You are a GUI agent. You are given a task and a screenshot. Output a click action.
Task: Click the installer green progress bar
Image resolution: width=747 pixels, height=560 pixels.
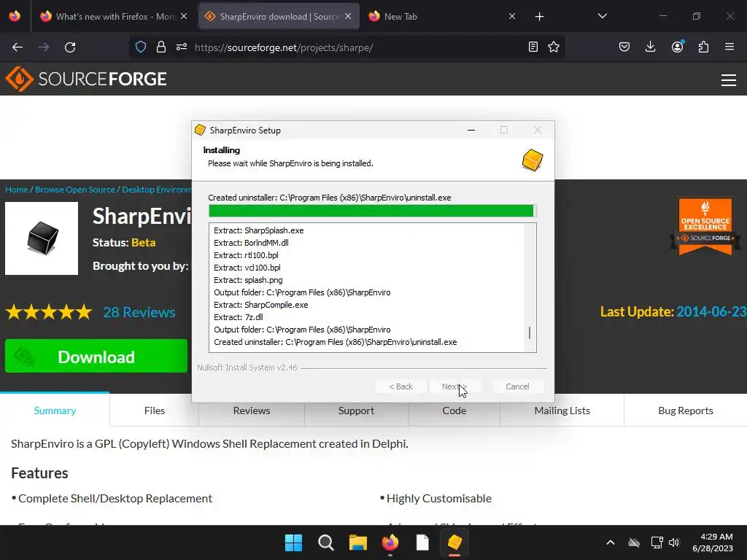point(373,211)
